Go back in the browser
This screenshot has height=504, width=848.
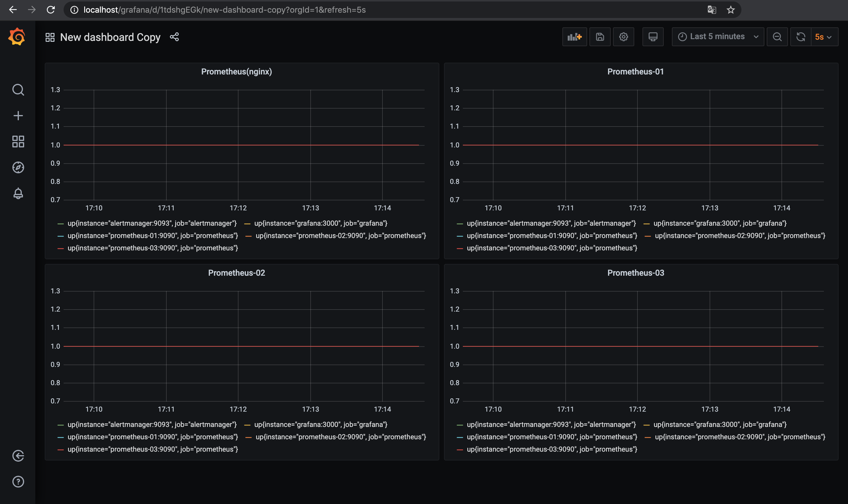13,10
